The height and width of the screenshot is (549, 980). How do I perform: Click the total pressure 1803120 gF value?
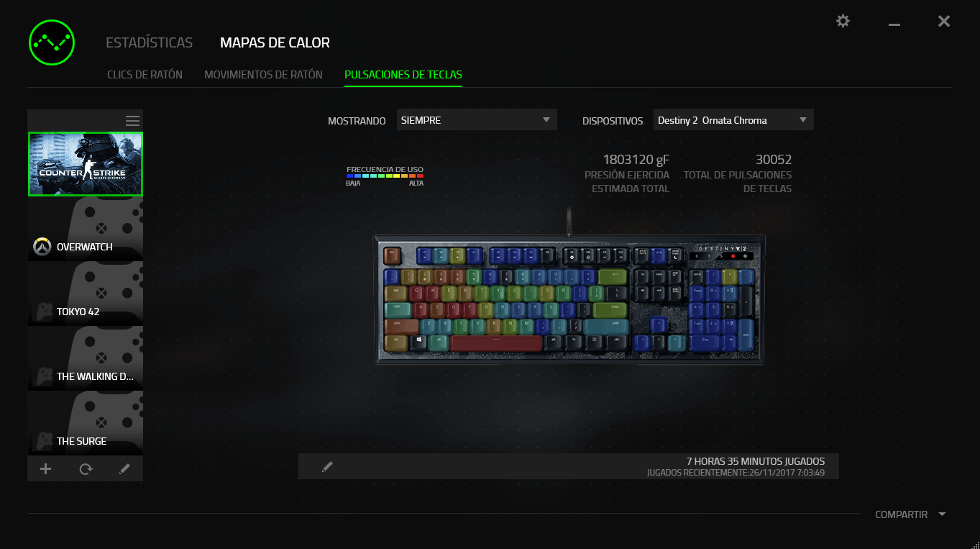pos(636,160)
